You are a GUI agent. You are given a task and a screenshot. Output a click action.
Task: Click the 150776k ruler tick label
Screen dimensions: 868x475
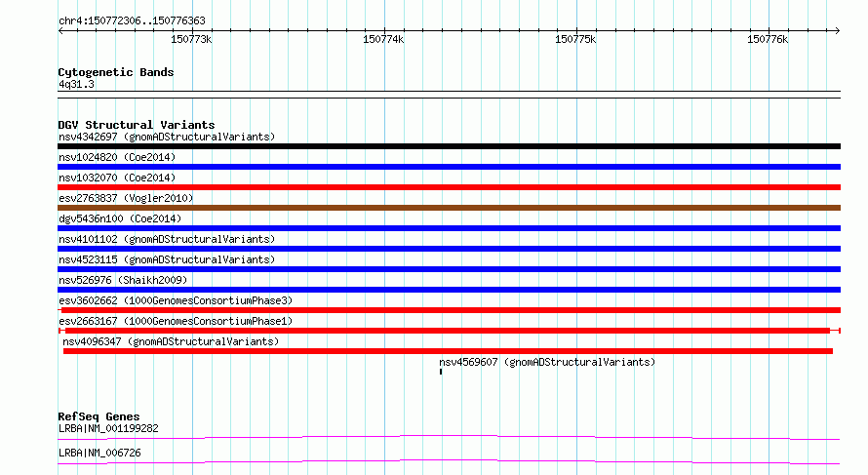[x=768, y=39]
